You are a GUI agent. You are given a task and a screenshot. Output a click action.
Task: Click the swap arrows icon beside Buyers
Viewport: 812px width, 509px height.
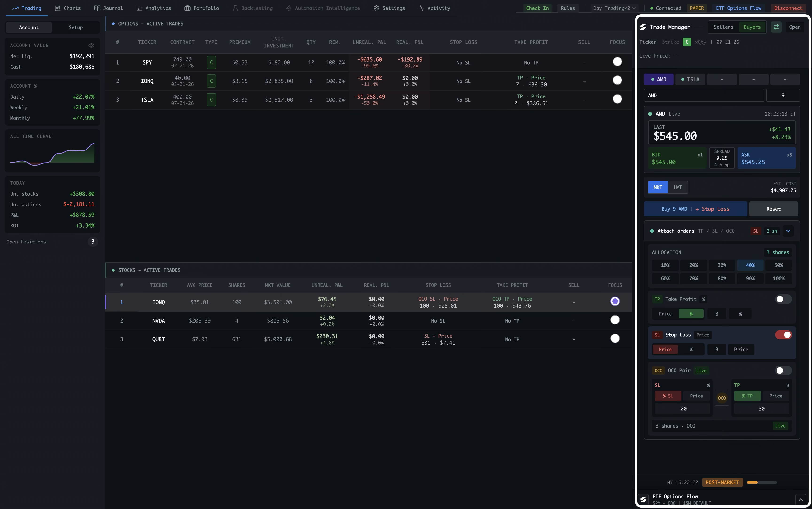click(776, 27)
